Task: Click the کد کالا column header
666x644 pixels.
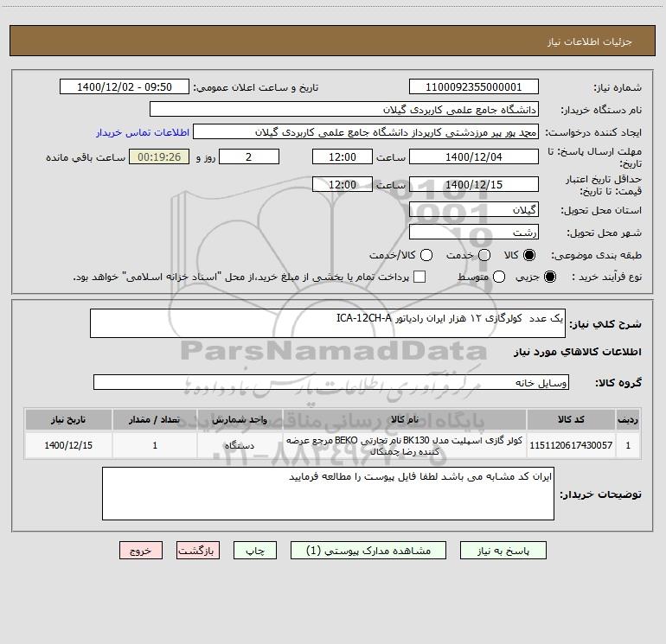Action: (571, 419)
